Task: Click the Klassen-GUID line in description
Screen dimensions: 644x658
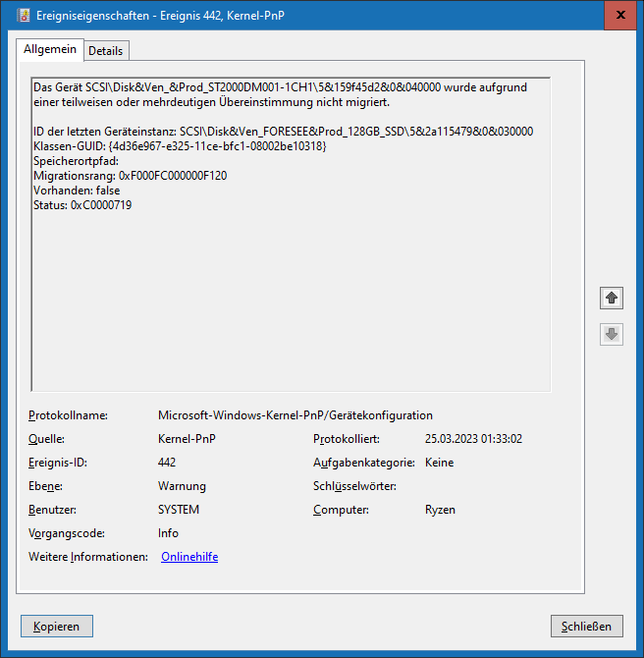Action: pyautogui.click(x=180, y=146)
